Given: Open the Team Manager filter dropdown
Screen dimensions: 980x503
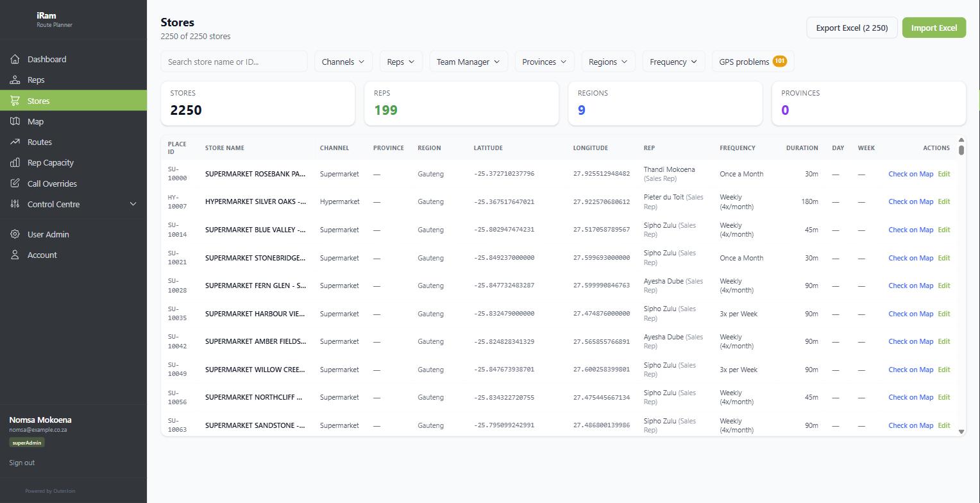Looking at the screenshot, I should 469,62.
